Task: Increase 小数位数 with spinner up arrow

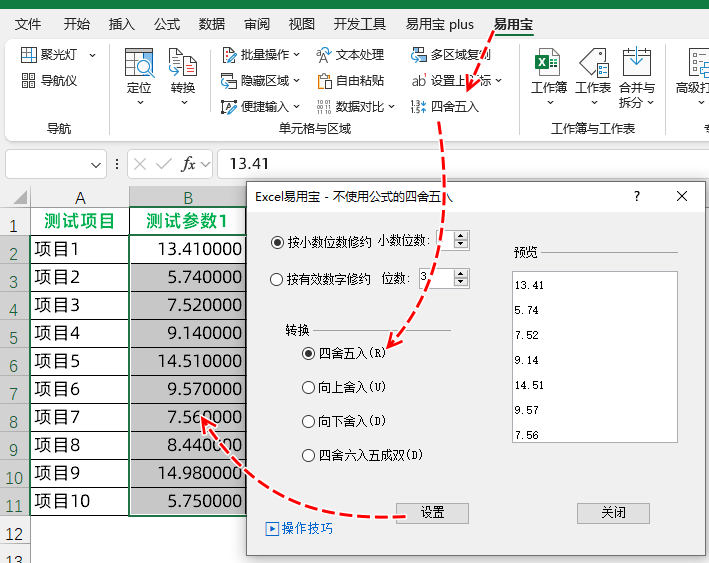Action: 461,236
